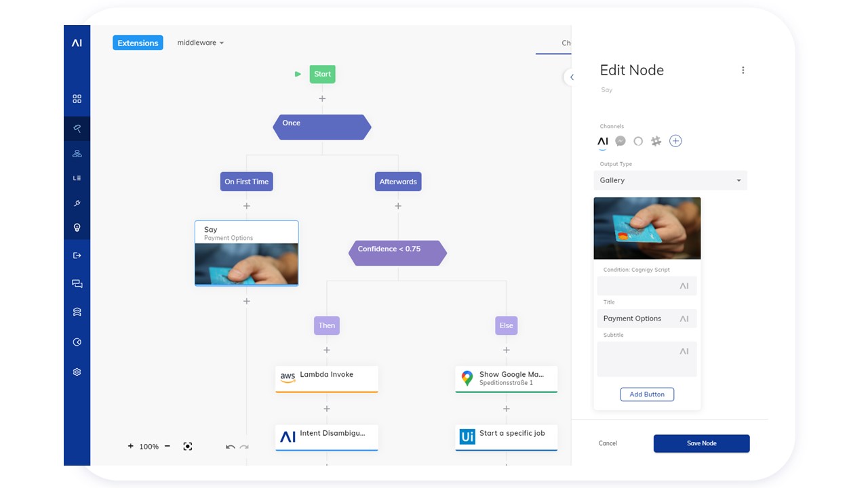The height and width of the screenshot is (488, 868).
Task: Click the undo arrow on the canvas
Action: click(231, 447)
